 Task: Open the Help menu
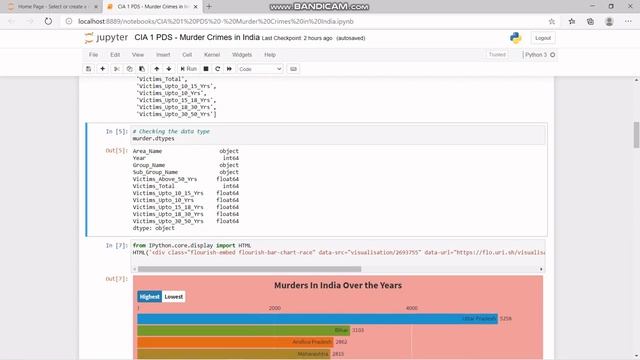coord(270,55)
